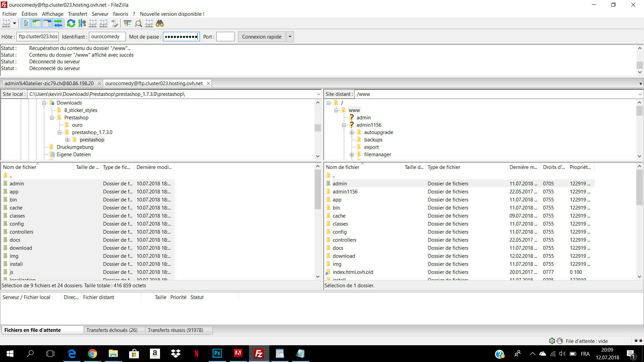
Task: Open quick connect history dropdown
Action: point(290,37)
